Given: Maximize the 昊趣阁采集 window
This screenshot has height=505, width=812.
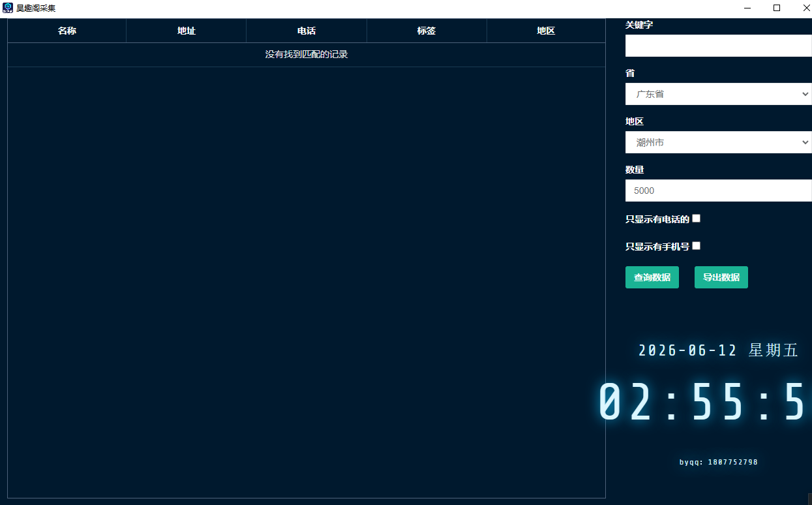Looking at the screenshot, I should (x=777, y=8).
